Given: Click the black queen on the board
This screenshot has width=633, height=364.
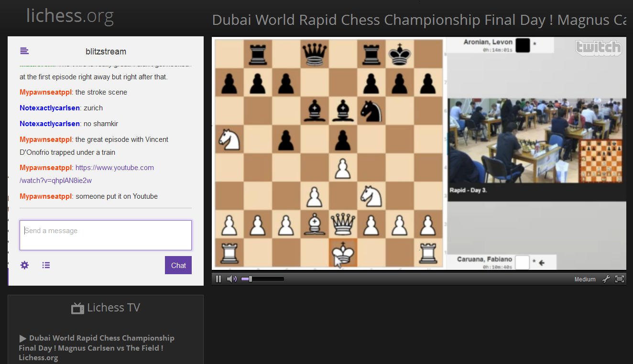Looking at the screenshot, I should click(x=315, y=54).
